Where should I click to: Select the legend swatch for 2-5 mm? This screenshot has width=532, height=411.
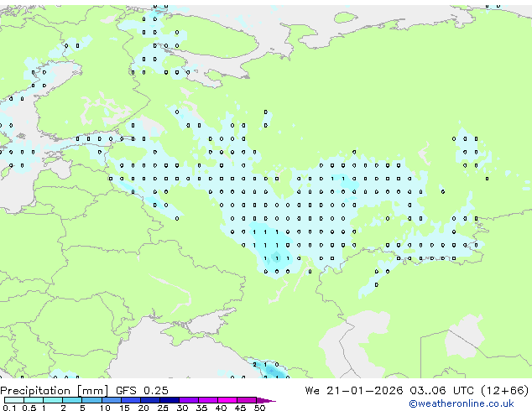coord(72,400)
